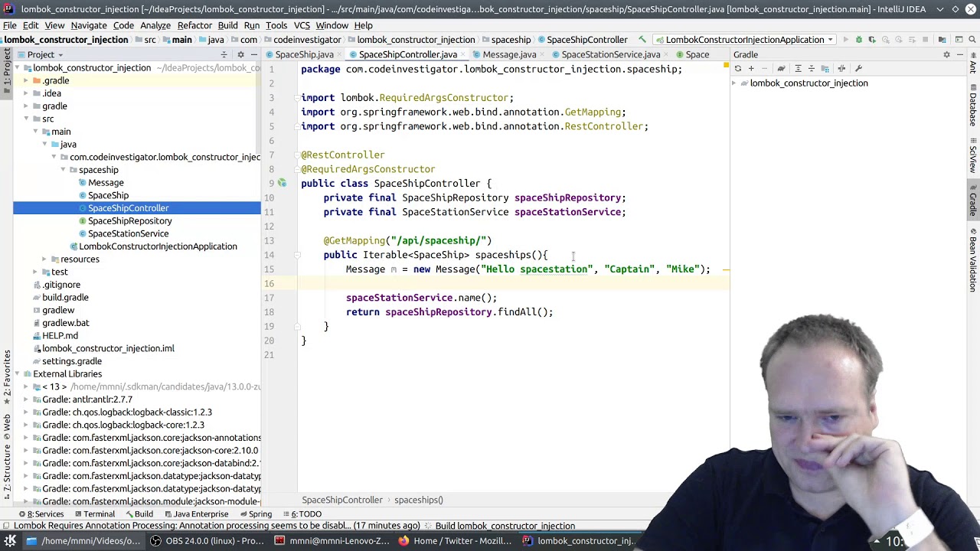980x551 pixels.
Task: Click the yellow warning marker atop the editor stripe
Action: pos(725,67)
